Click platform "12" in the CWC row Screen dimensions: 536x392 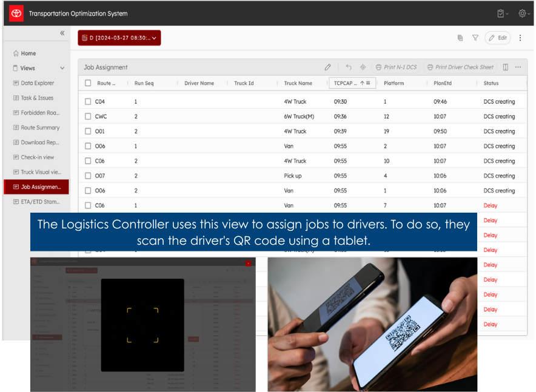click(x=386, y=116)
